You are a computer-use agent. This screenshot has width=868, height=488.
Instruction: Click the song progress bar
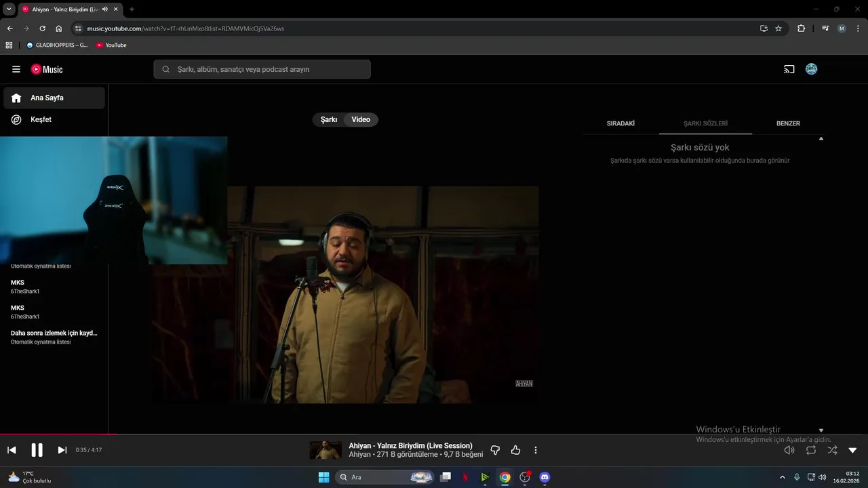coord(434,434)
